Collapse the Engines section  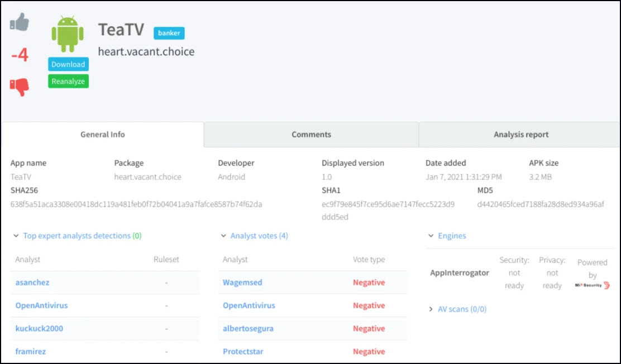pos(431,236)
